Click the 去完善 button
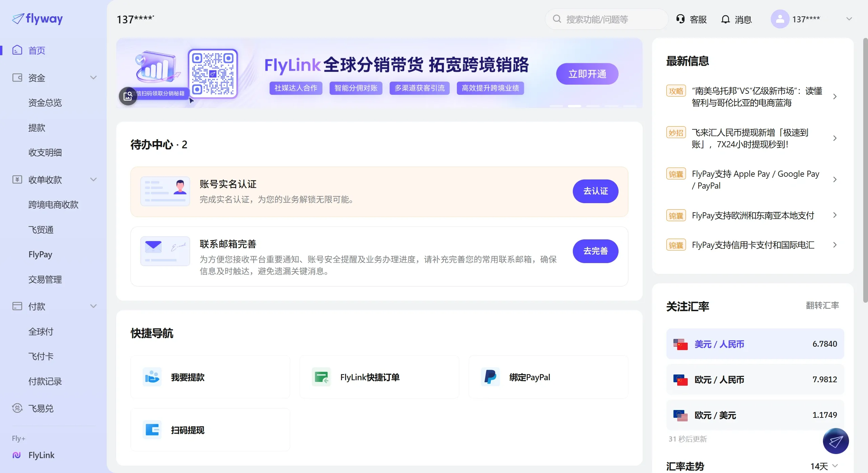The height and width of the screenshot is (473, 868). (596, 251)
